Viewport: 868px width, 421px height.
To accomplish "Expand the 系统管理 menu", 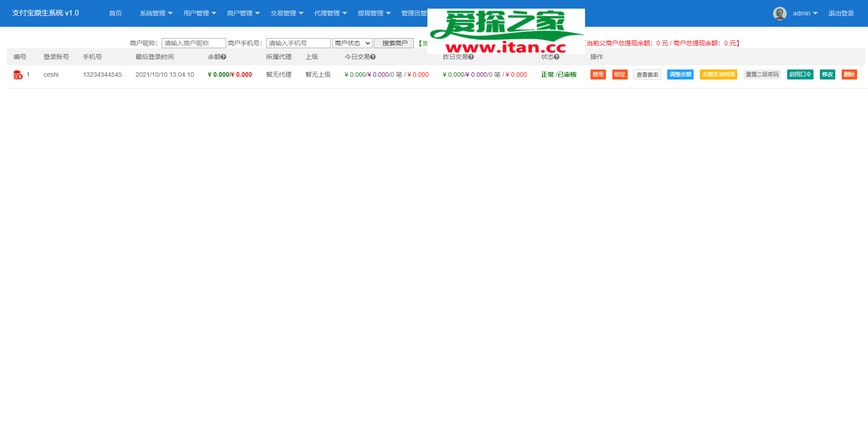I will click(156, 13).
